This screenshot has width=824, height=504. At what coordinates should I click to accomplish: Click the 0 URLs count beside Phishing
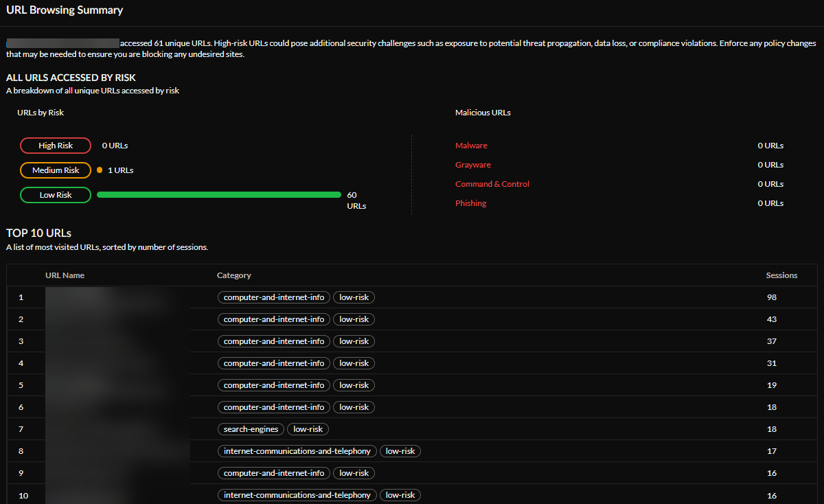coord(770,203)
